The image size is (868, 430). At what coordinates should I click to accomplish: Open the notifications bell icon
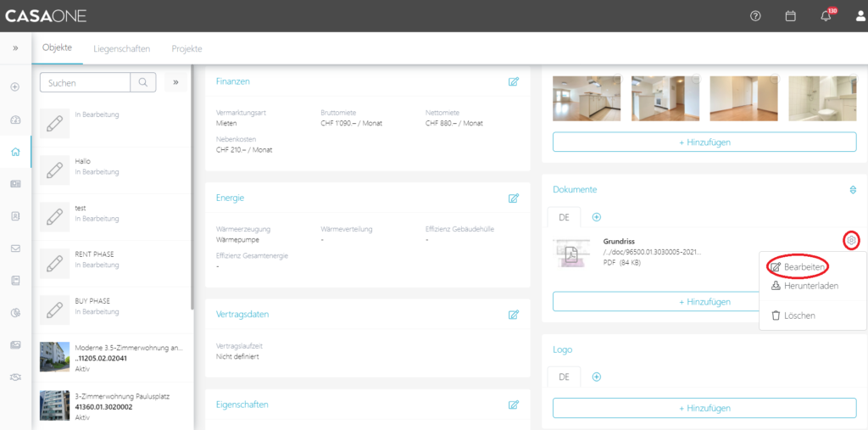tap(826, 16)
